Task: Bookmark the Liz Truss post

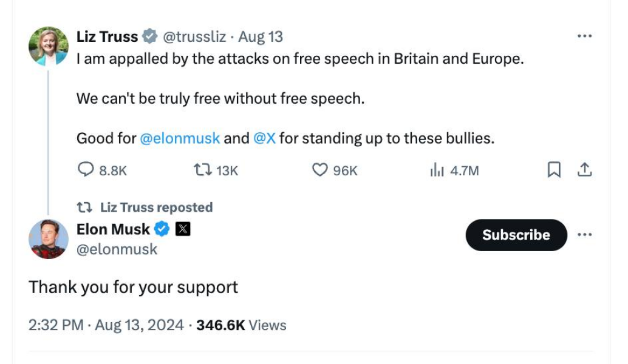Action: click(x=554, y=170)
